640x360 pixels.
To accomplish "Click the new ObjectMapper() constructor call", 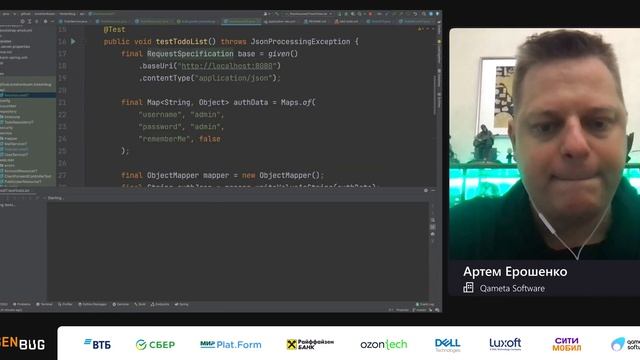I will 280,176.
